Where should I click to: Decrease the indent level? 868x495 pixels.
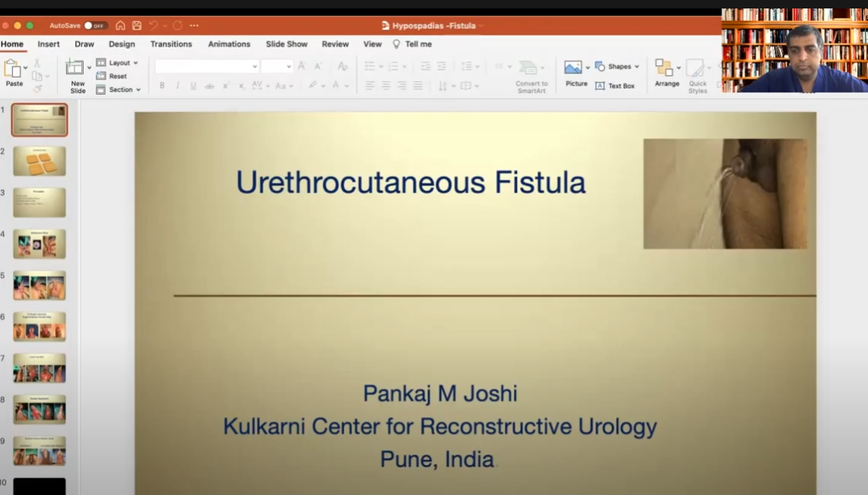[x=425, y=66]
